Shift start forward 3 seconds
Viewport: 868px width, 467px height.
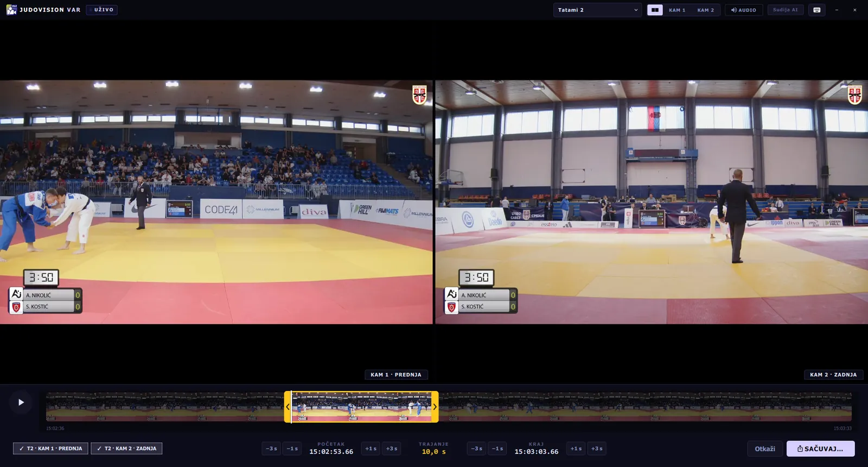pyautogui.click(x=392, y=449)
